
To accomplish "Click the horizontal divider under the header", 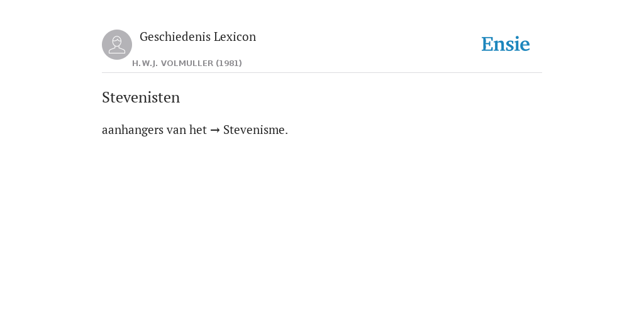I will click(322, 73).
